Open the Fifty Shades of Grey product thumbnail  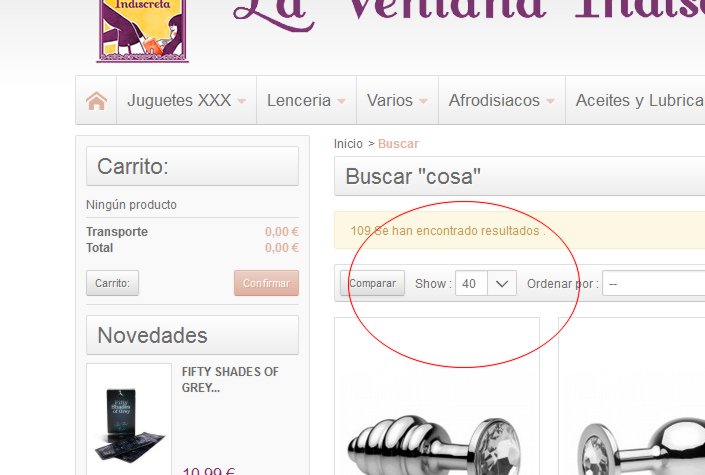[129, 419]
